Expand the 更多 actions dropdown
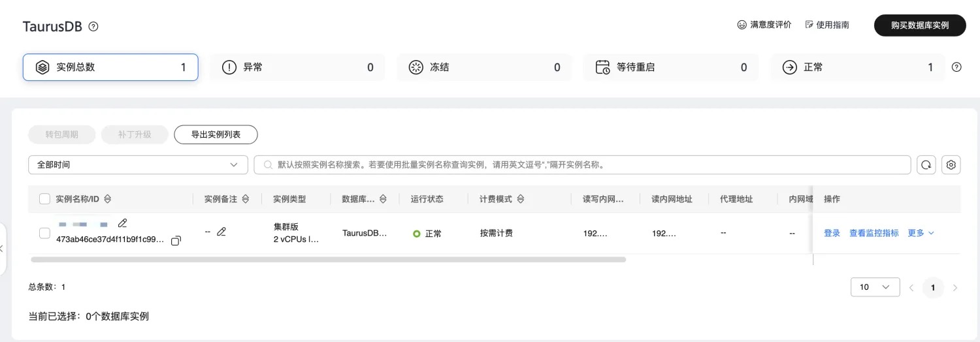The image size is (980, 342). click(921, 233)
